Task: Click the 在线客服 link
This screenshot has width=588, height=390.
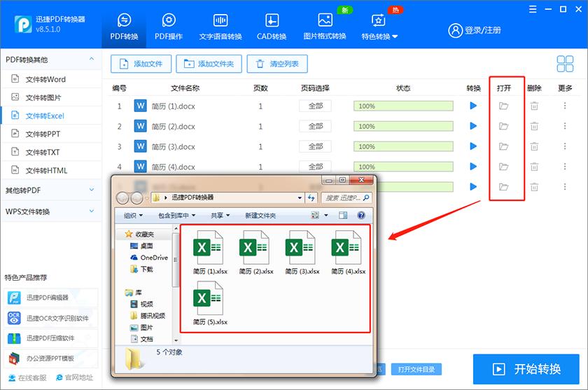Action: click(27, 377)
